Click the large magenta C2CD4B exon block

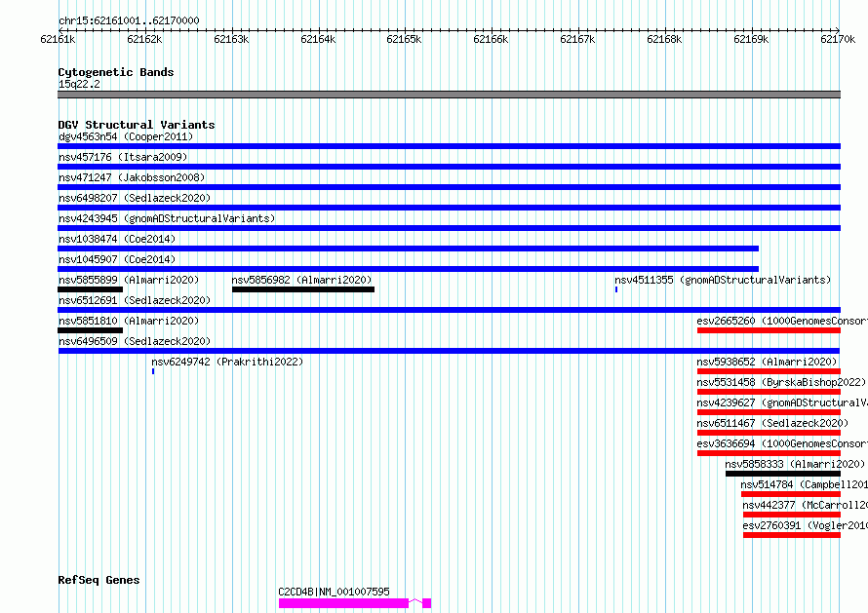tap(343, 603)
